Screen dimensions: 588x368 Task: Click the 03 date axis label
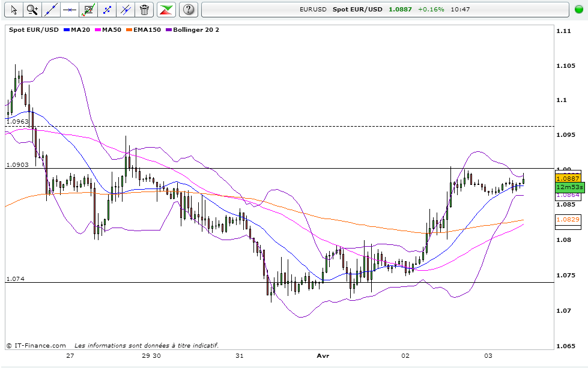pyautogui.click(x=488, y=355)
